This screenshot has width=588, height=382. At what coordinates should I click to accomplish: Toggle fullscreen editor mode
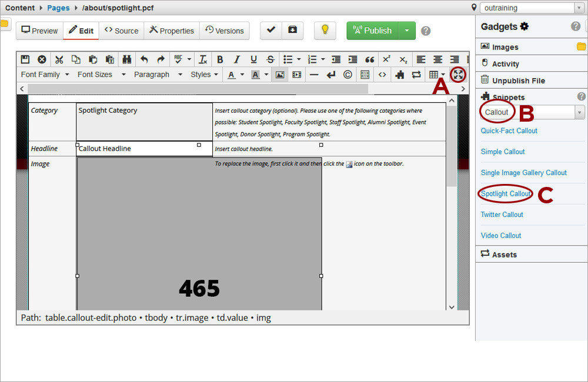coord(457,75)
